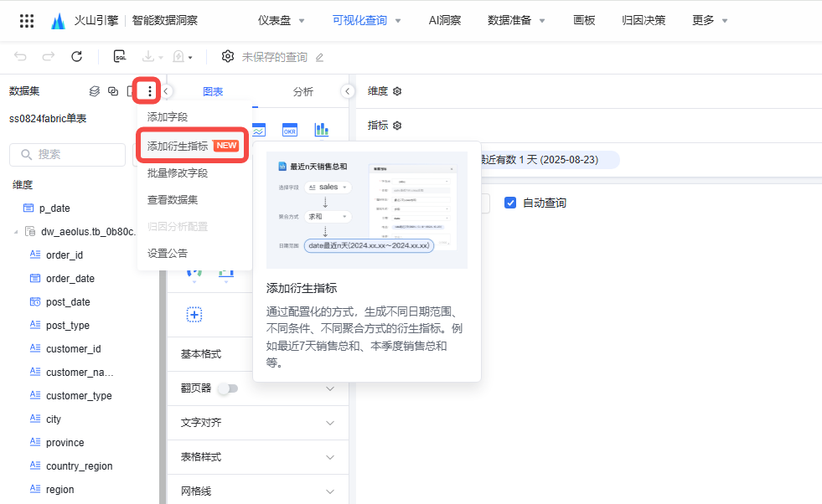Select the province field
The image size is (822, 504).
[x=65, y=443]
